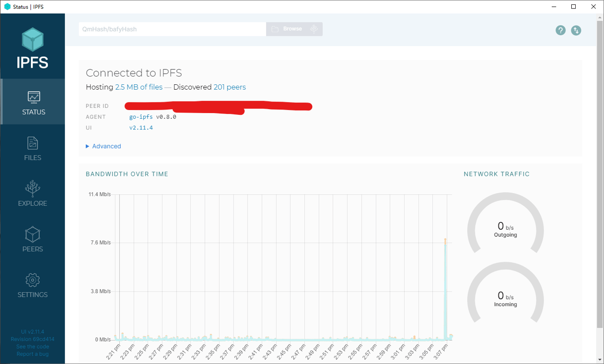The height and width of the screenshot is (364, 604).
Task: Click the Bandwidth Over Time heading
Action: [x=127, y=174]
